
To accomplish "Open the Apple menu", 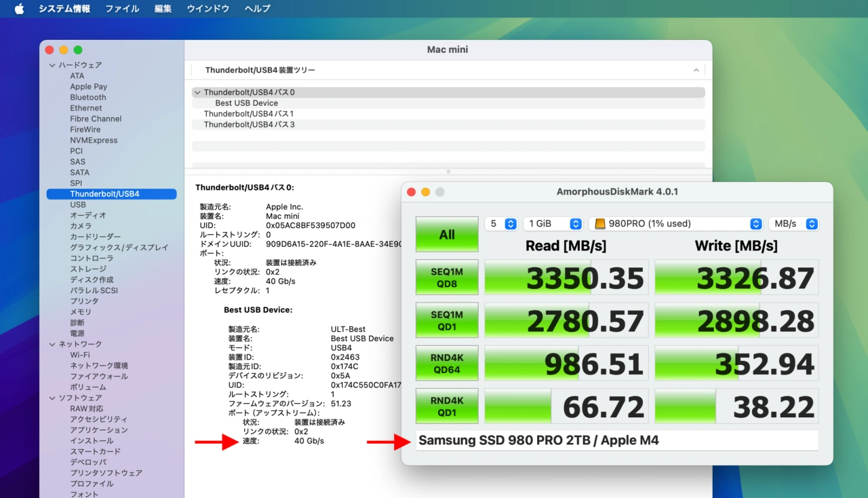I will [x=18, y=8].
